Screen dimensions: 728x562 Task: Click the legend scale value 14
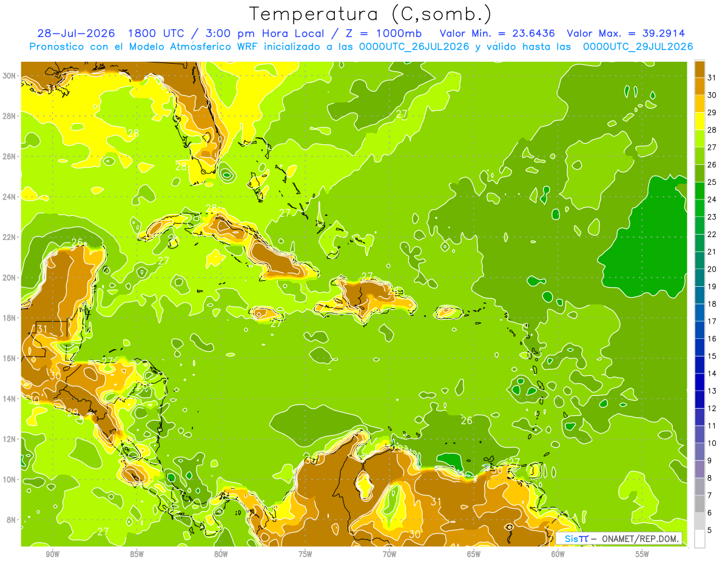pos(712,373)
